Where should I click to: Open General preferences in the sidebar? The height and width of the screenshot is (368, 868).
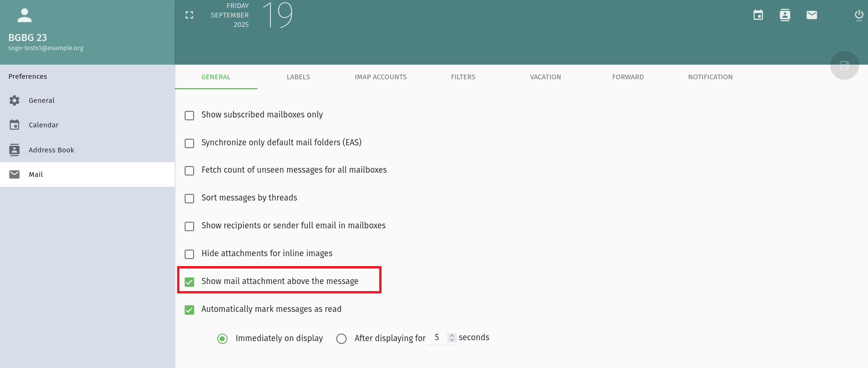tap(42, 100)
